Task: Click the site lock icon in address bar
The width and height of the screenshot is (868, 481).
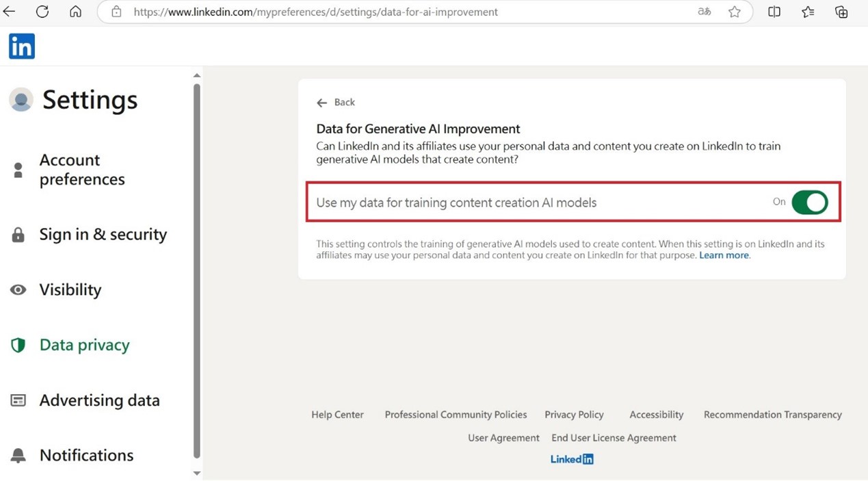Action: pos(116,12)
